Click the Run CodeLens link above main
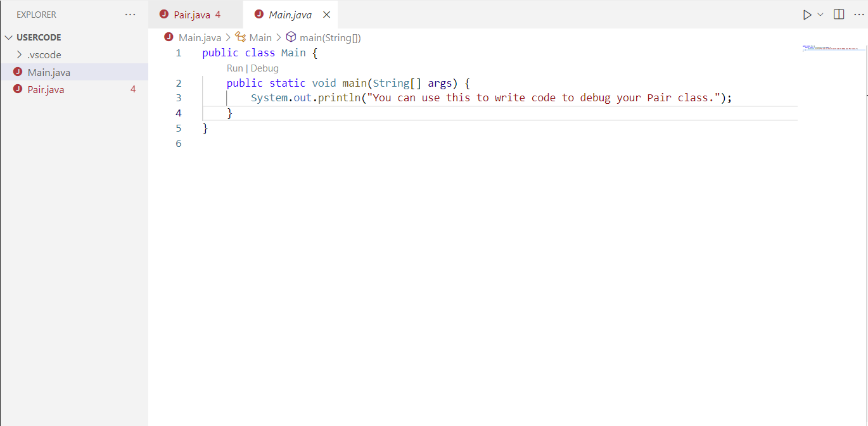 click(234, 68)
